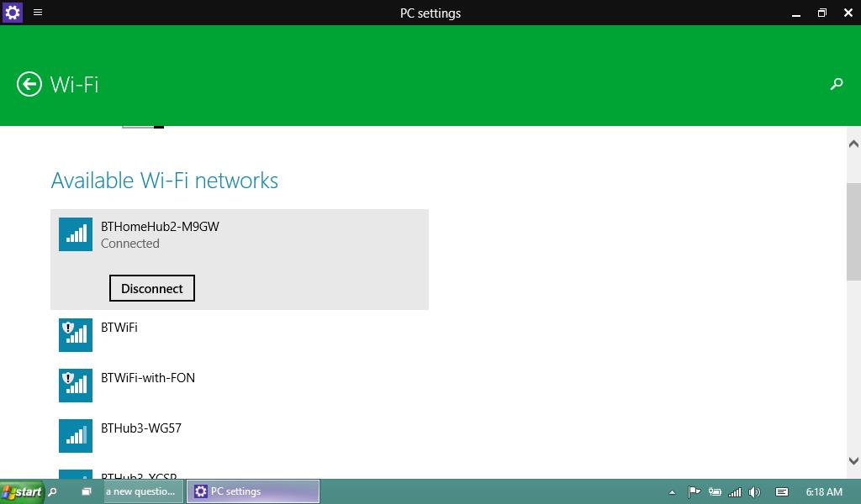Close the PC settings window

[x=848, y=13]
